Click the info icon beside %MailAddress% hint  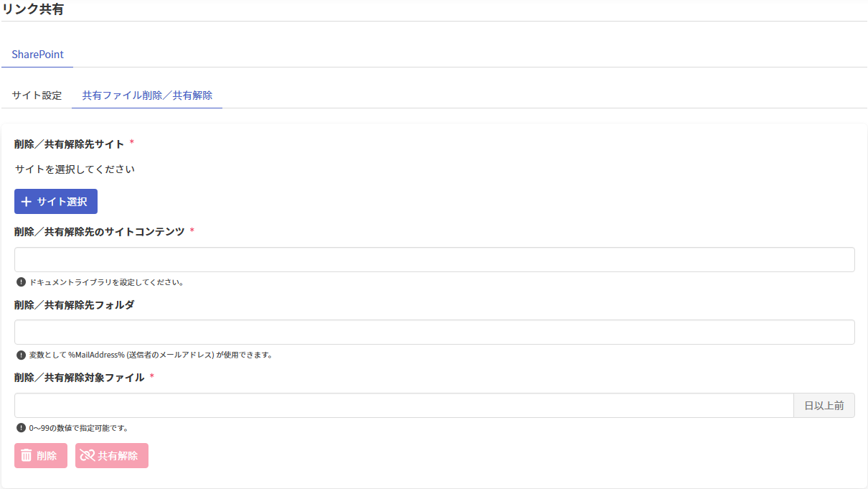[21, 355]
